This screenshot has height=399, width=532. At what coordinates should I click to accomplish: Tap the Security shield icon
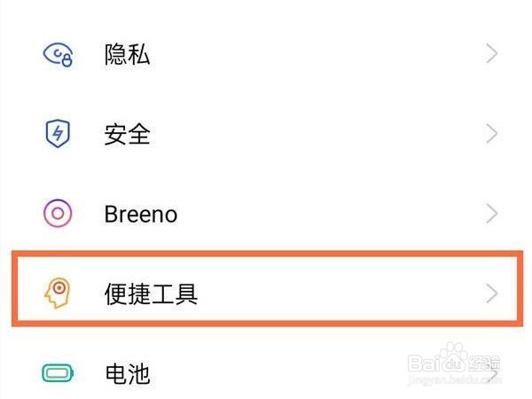[59, 135]
